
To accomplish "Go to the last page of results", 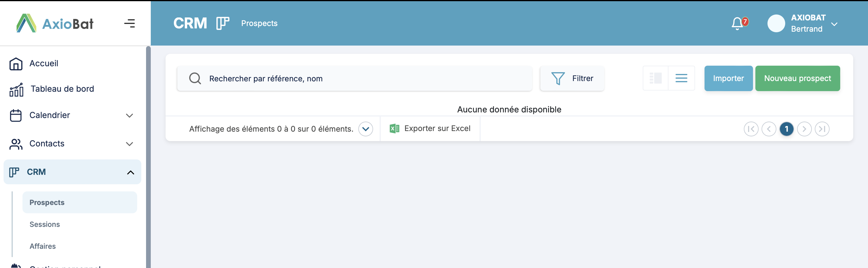I will point(822,129).
